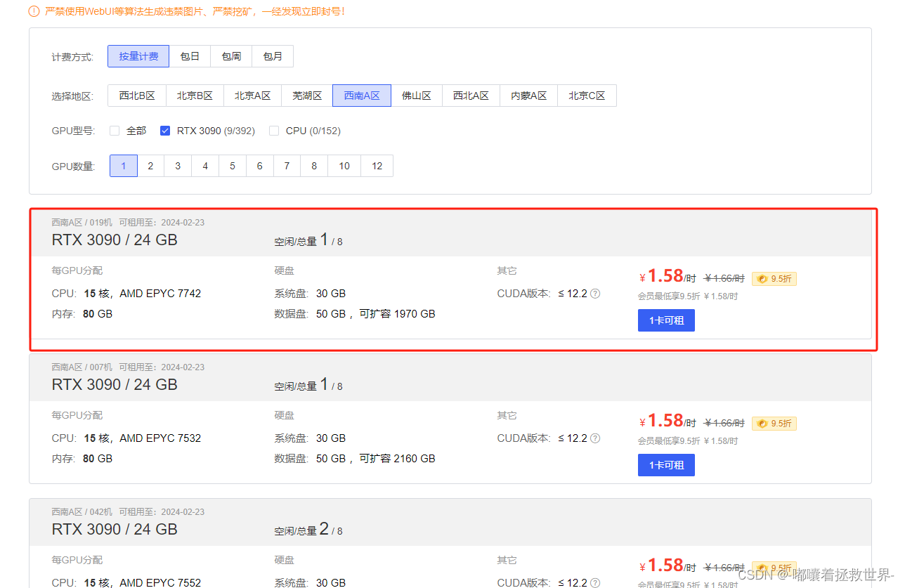Click AMD EPYC 7532 CPU text
Screen dimensions: 905x588
[160, 438]
